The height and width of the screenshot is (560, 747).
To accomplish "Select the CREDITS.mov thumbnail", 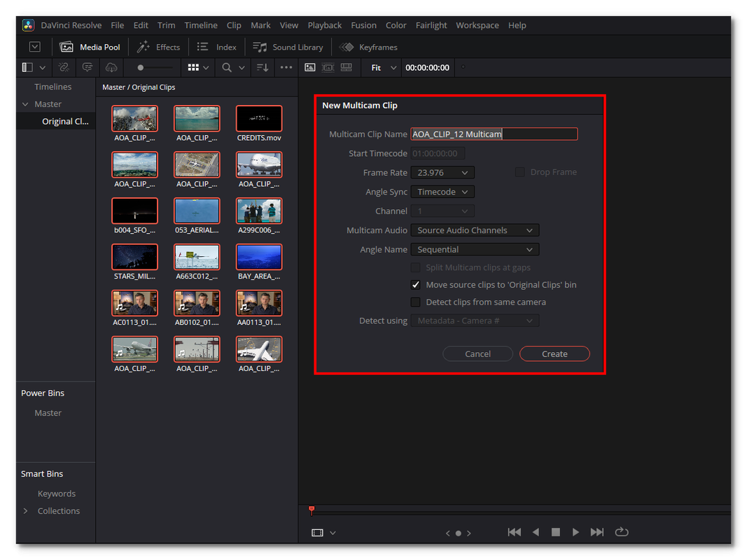I will 259,118.
